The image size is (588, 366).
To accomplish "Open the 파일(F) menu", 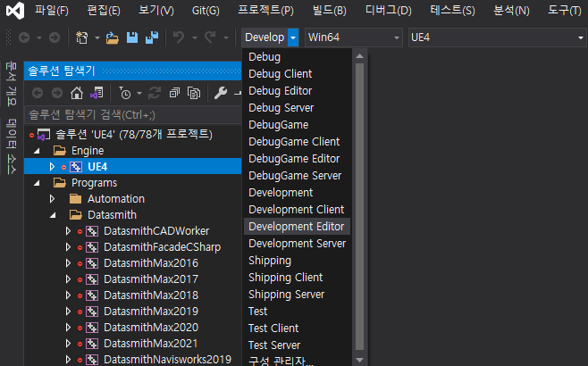I will click(51, 10).
